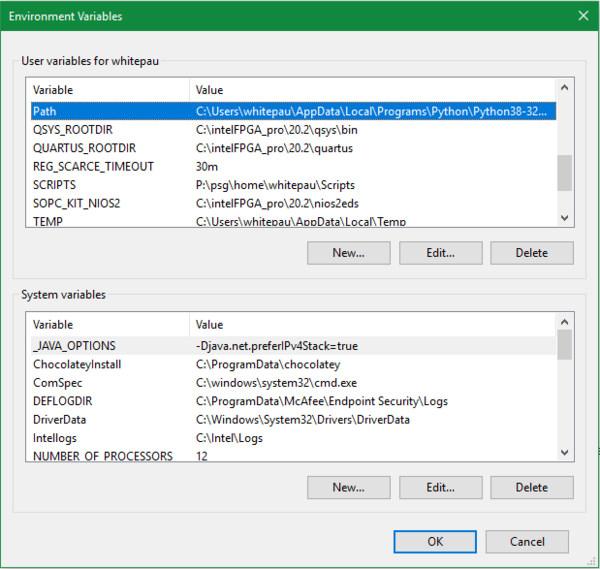This screenshot has width=600, height=569.
Task: Sort user variables by Variable column header
Action: (x=107, y=90)
